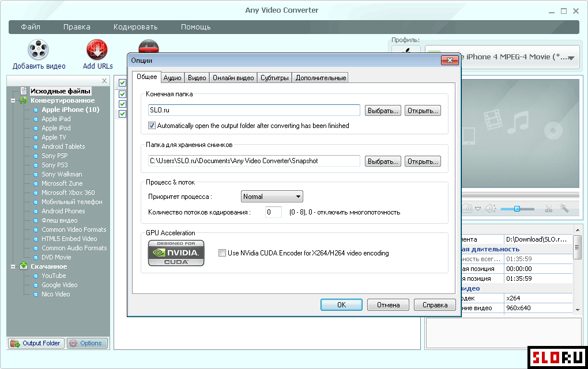Click the Конечная папка path field

coord(254,110)
